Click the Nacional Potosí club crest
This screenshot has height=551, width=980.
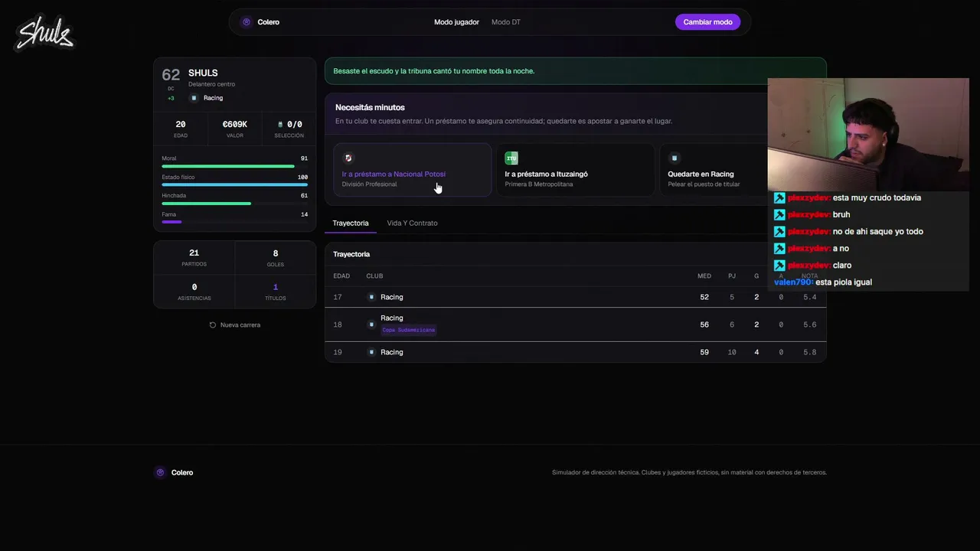point(348,158)
